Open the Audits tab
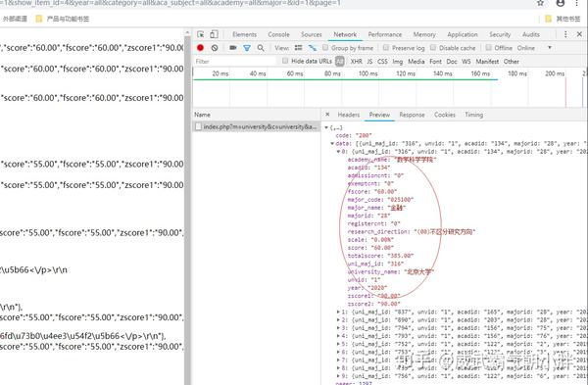Image resolution: width=588 pixels, height=385 pixels. 531,34
